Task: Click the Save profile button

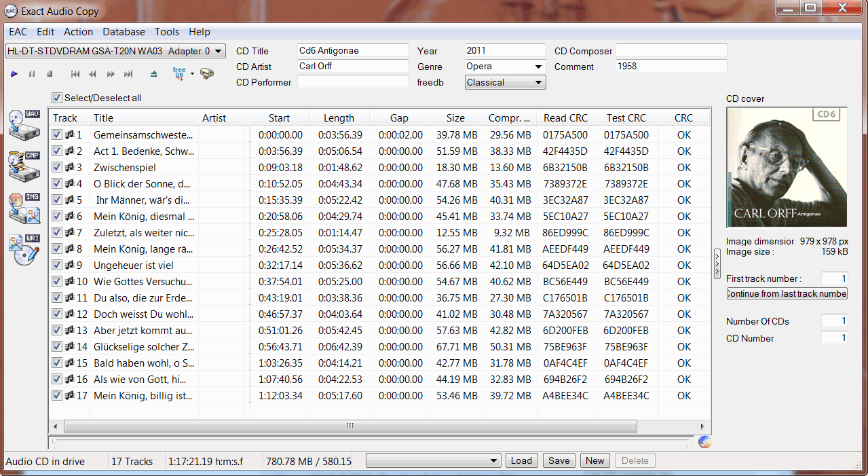Action: pyautogui.click(x=559, y=460)
